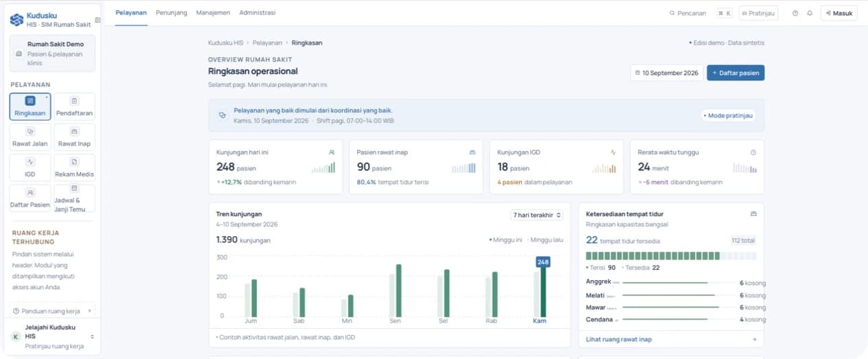The width and height of the screenshot is (868, 359).
Task: Open the Rawat Jalan module tile
Action: pyautogui.click(x=30, y=137)
